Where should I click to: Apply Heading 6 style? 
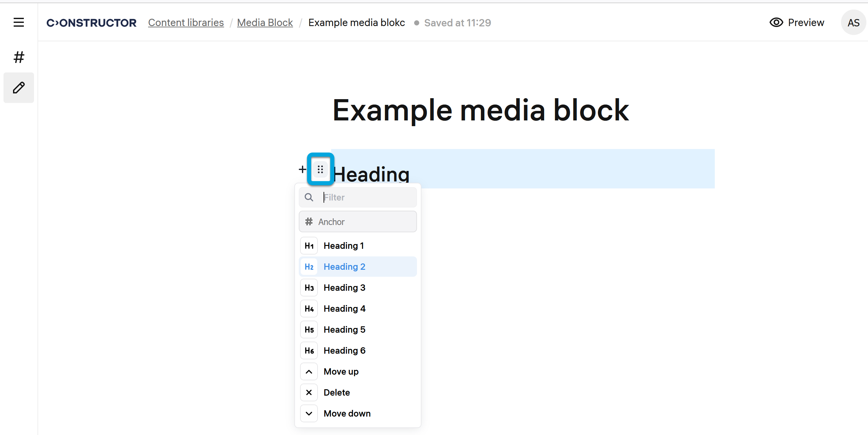(344, 350)
